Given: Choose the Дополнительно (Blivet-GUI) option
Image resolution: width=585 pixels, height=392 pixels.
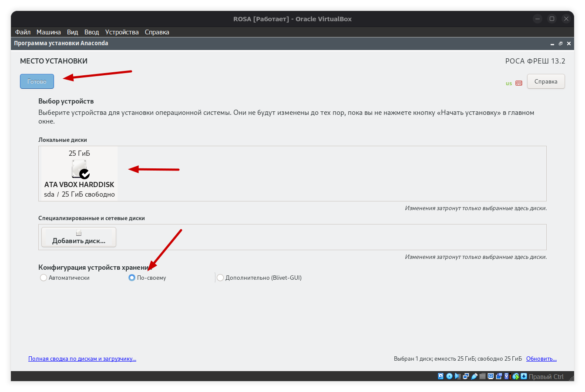Looking at the screenshot, I should (259, 278).
